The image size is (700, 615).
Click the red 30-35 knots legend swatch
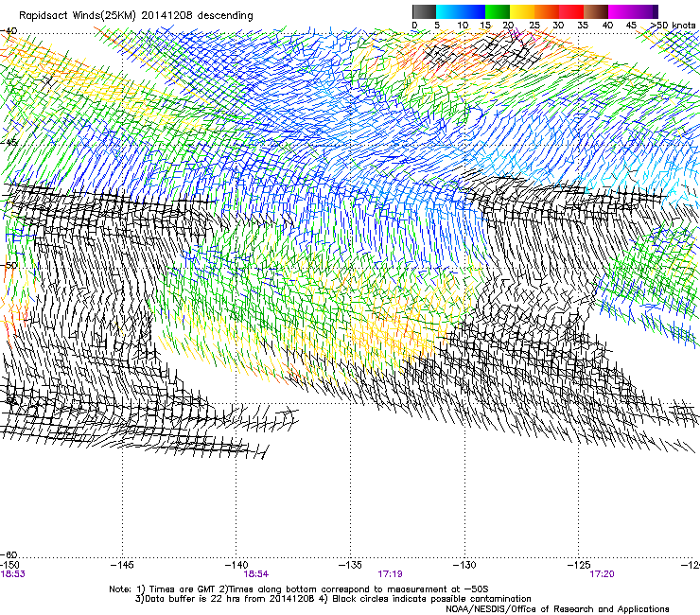(x=571, y=11)
